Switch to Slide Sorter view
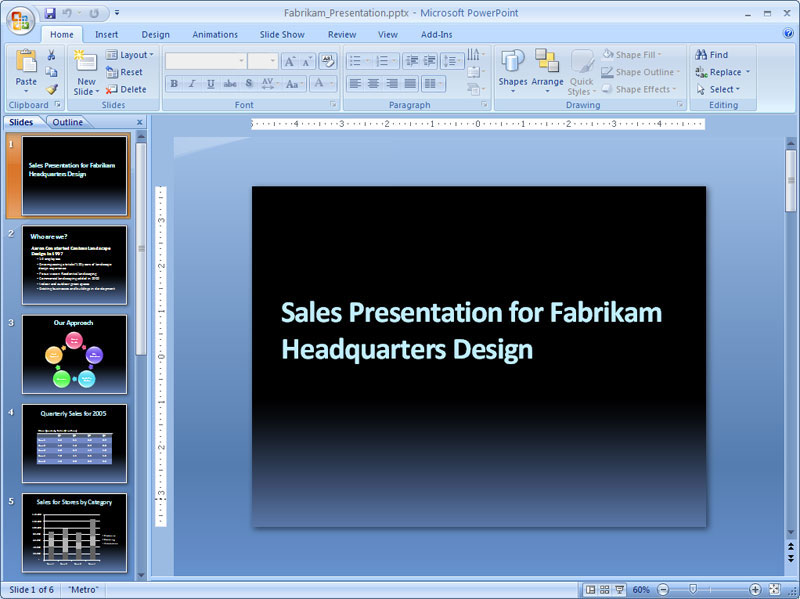This screenshot has width=800, height=599. (605, 590)
